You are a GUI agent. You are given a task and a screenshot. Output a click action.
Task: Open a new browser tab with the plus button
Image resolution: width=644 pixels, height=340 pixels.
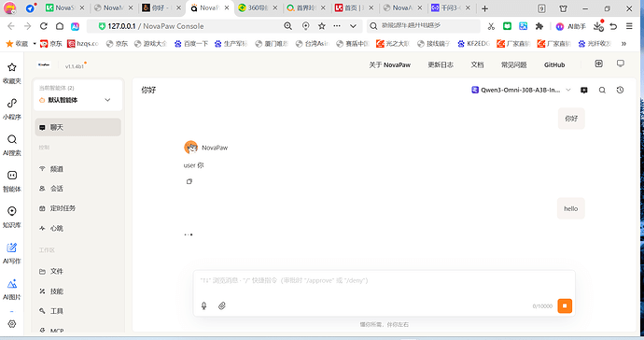click(x=484, y=8)
